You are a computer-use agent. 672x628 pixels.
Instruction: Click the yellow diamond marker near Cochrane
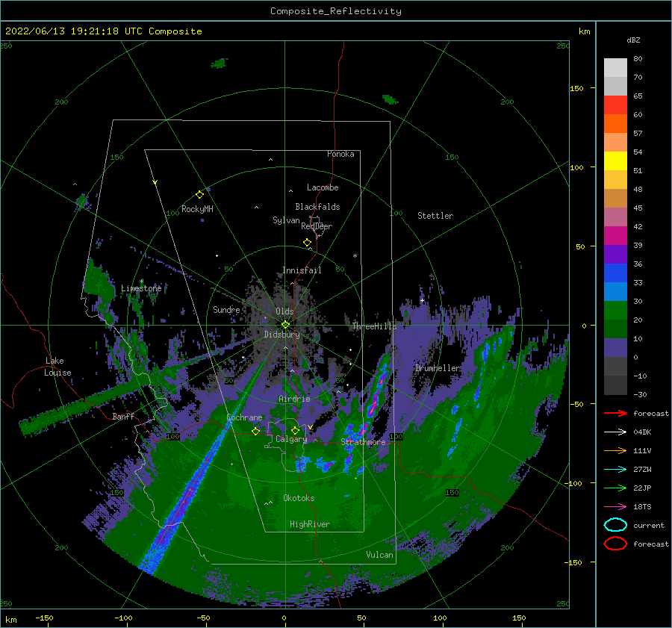click(256, 431)
